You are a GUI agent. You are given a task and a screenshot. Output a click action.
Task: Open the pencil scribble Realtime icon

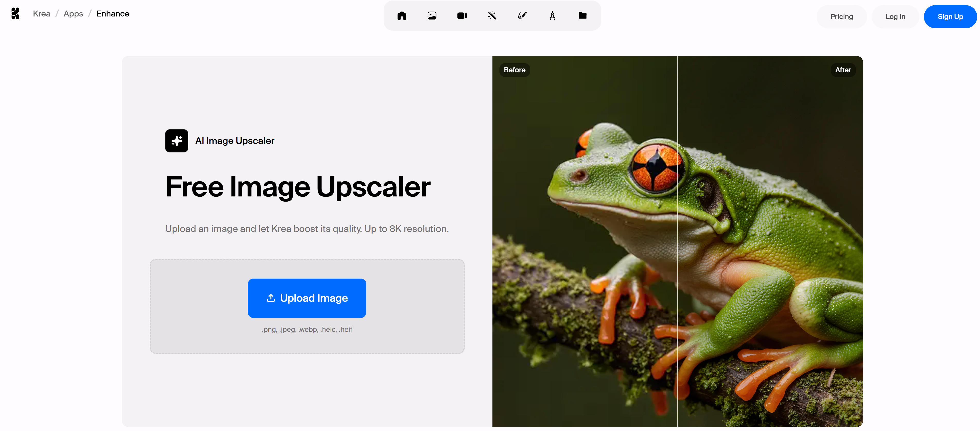tap(522, 16)
